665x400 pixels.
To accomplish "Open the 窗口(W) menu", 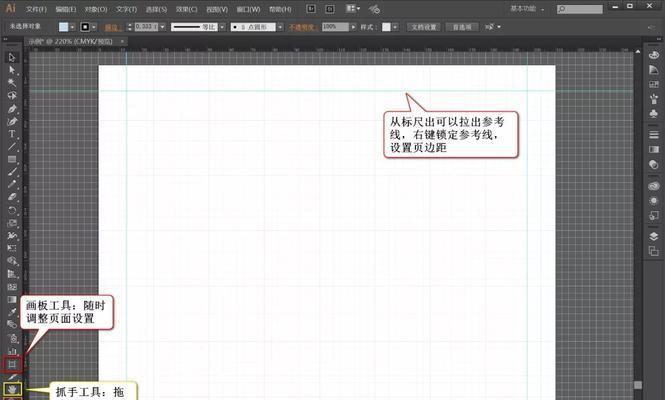I will (x=248, y=9).
